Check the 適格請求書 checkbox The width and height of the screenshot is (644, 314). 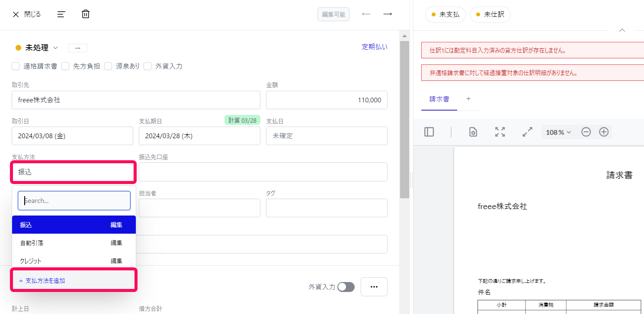(x=16, y=66)
